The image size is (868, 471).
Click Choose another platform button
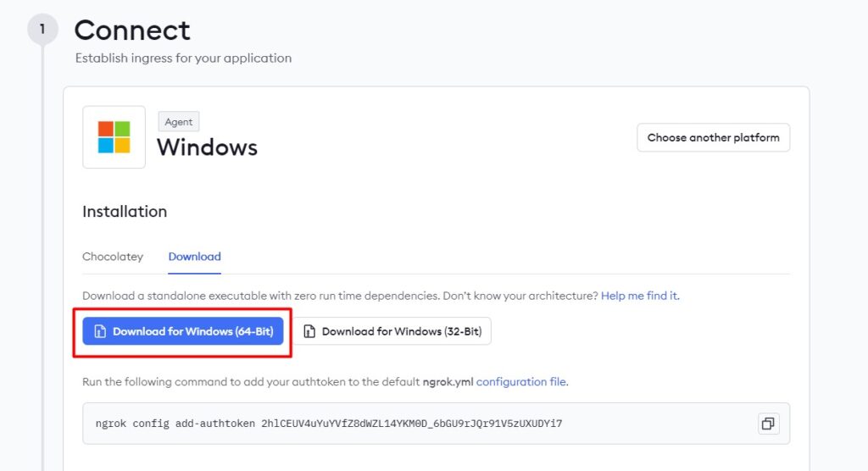point(713,137)
